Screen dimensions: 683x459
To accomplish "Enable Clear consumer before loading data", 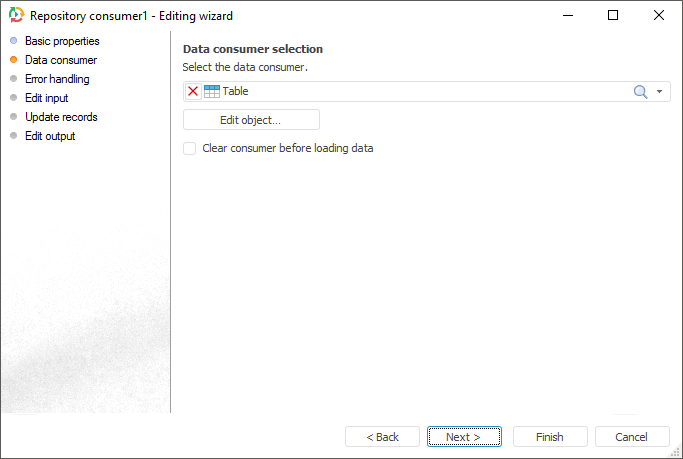I will click(x=190, y=148).
